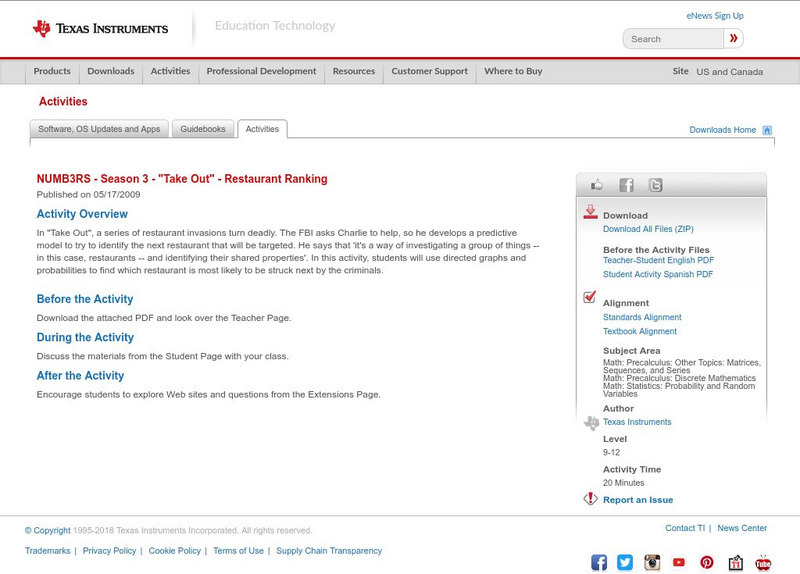
Task: Click the Education Technology header text
Action: coord(275,26)
